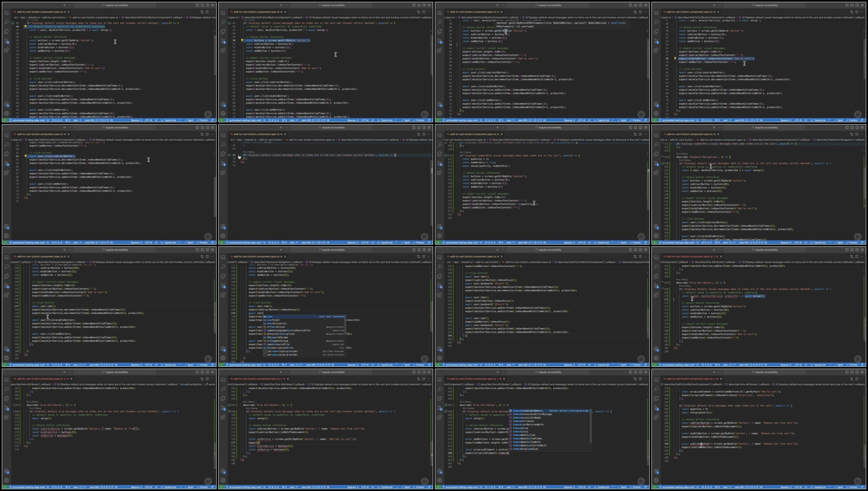Click the lightbulb icon beside line 46
Viewport: 868px width, 491px height.
pos(25,26)
